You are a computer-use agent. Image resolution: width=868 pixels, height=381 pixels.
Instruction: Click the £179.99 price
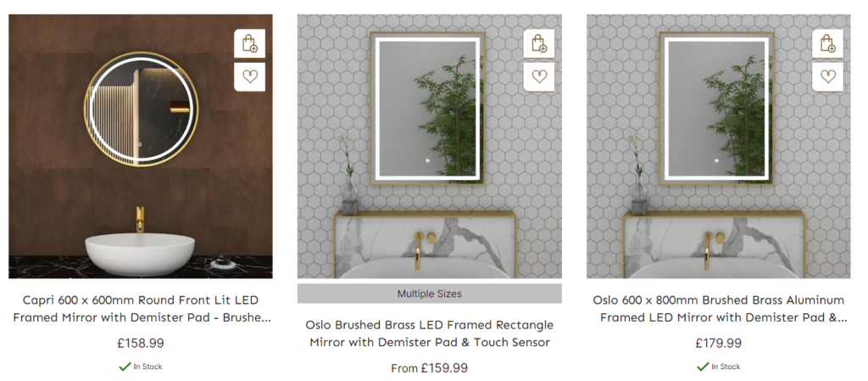719,344
